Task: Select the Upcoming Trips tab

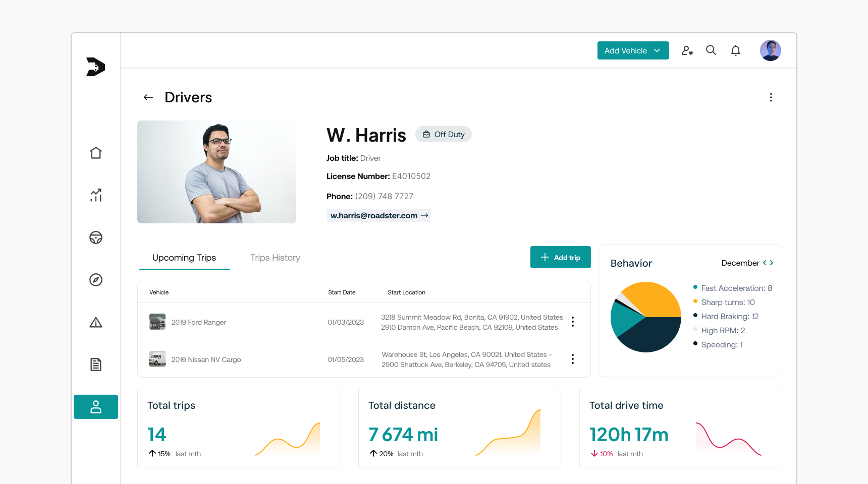Action: (184, 258)
